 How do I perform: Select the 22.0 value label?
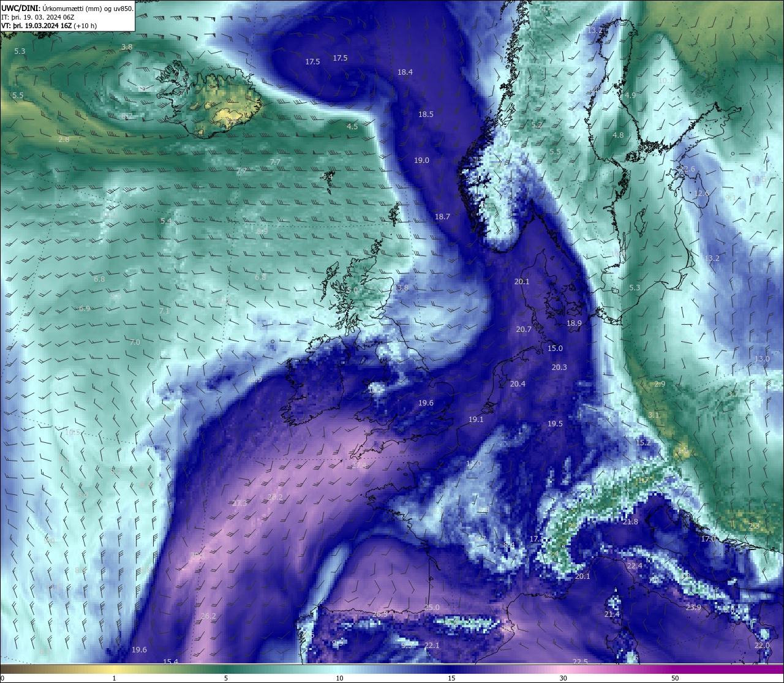[762, 645]
